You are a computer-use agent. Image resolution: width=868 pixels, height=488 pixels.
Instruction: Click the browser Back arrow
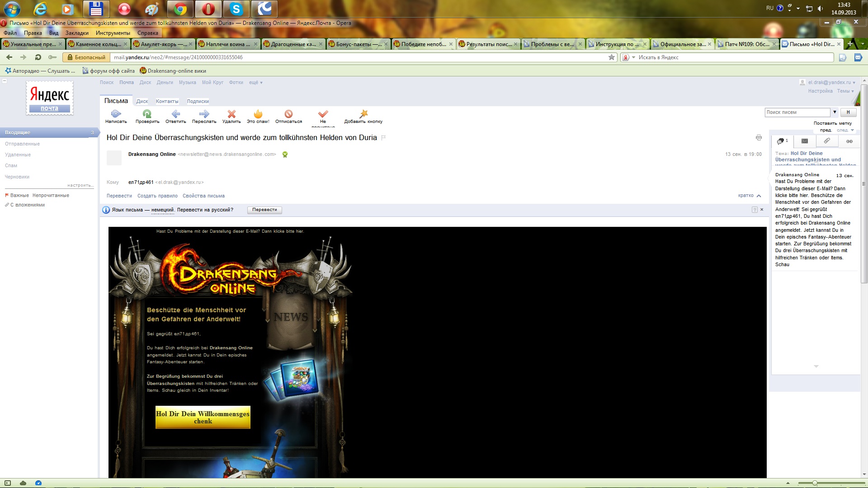click(9, 57)
